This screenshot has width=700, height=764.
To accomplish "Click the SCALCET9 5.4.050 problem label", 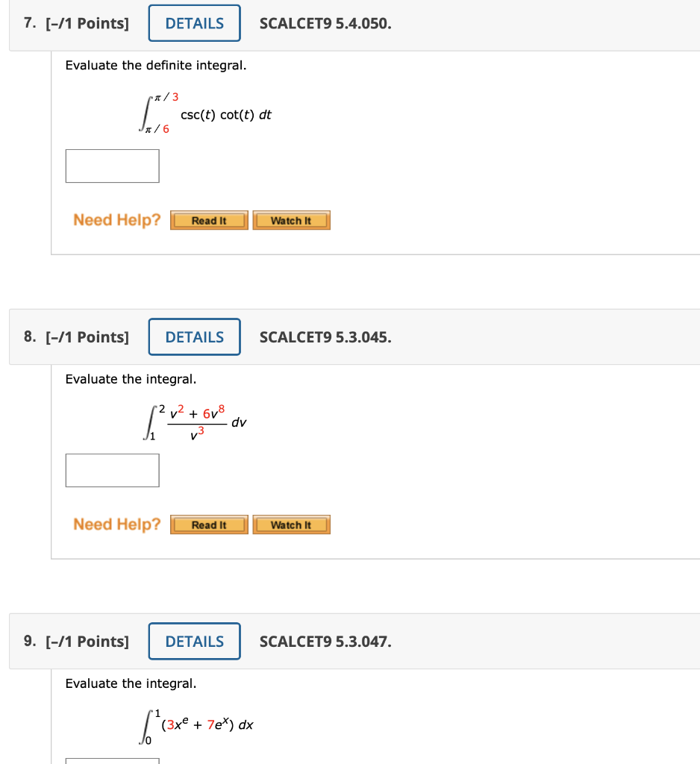I will tap(325, 23).
